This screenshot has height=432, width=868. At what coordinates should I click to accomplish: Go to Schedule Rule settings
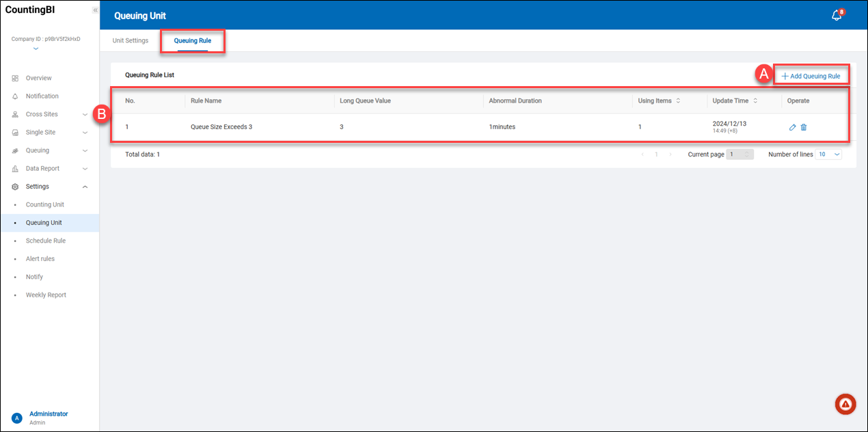(x=45, y=241)
